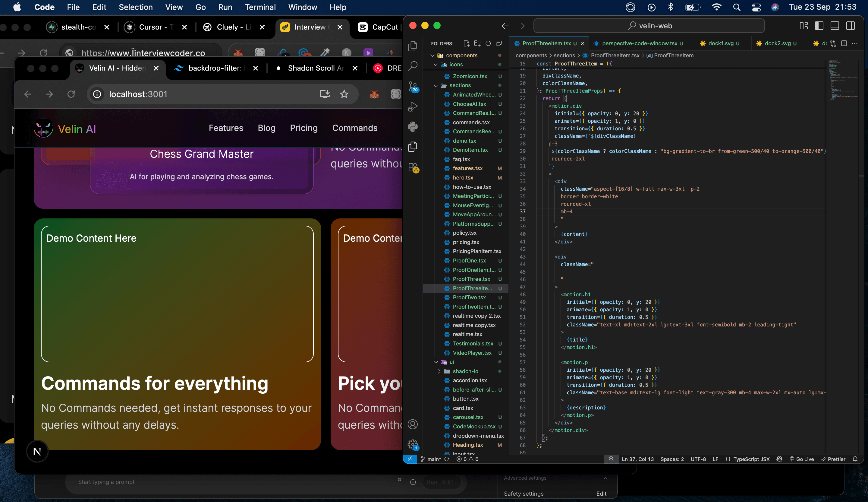Open the hero.tsx file in the tree

click(463, 178)
